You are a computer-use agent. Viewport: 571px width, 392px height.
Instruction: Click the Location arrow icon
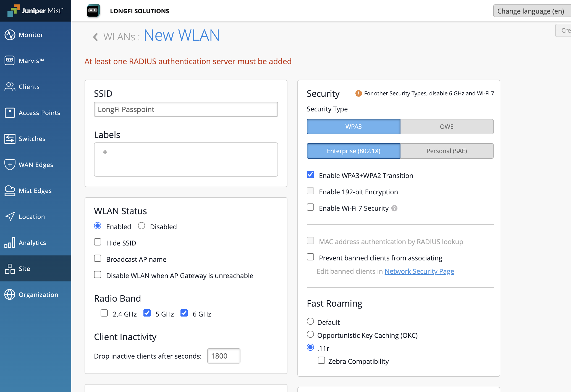point(10,217)
